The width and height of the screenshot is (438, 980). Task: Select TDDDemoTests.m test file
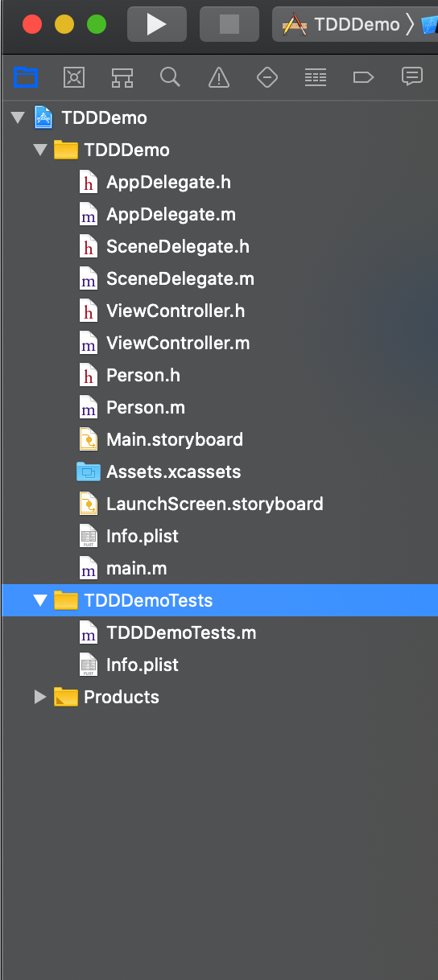tap(181, 632)
